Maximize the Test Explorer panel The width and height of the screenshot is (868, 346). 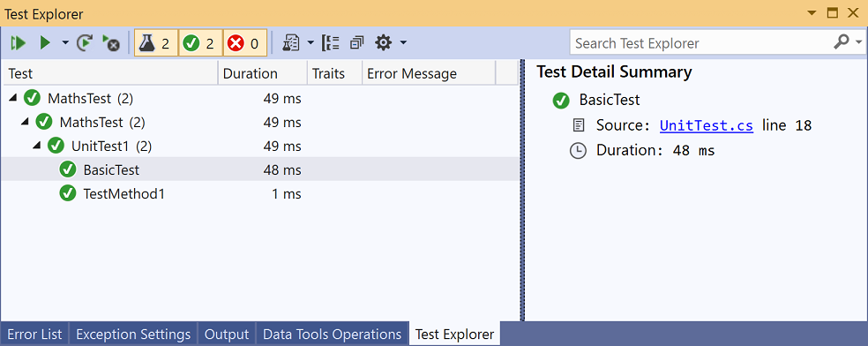click(832, 13)
